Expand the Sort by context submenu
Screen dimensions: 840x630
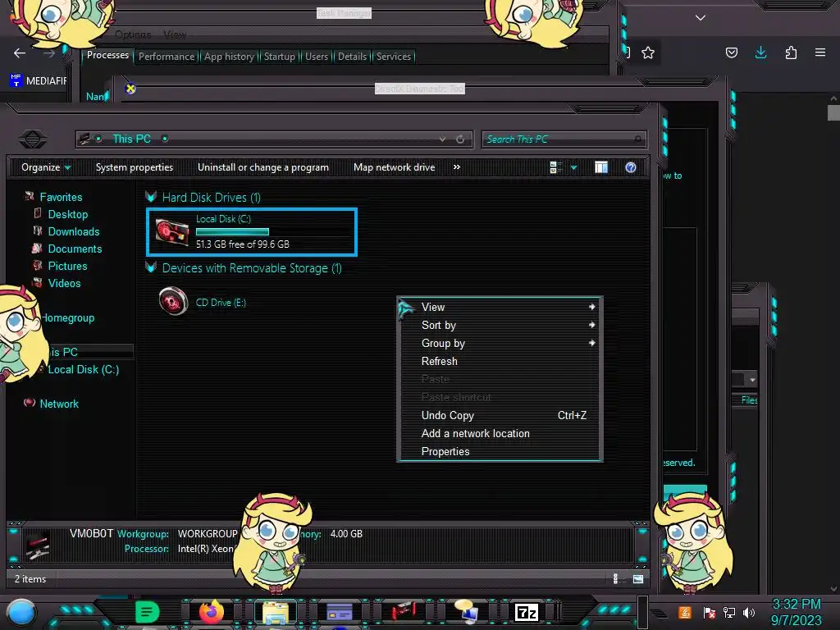(x=500, y=325)
